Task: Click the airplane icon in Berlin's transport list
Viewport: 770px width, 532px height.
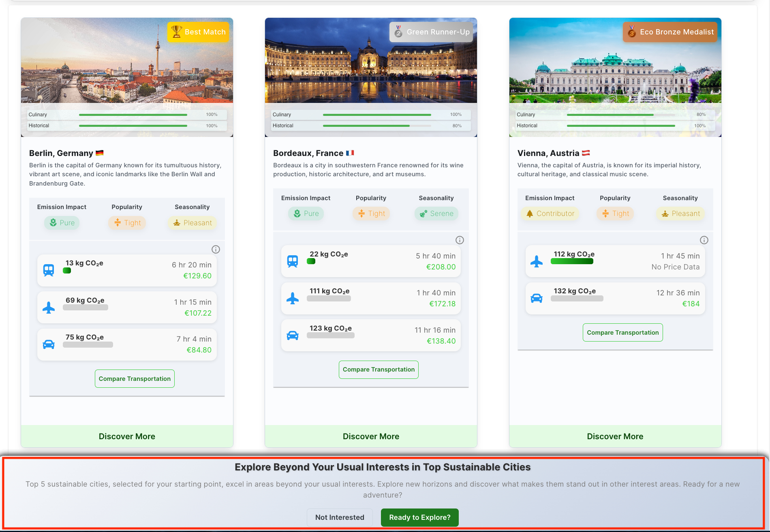Action: pos(49,308)
